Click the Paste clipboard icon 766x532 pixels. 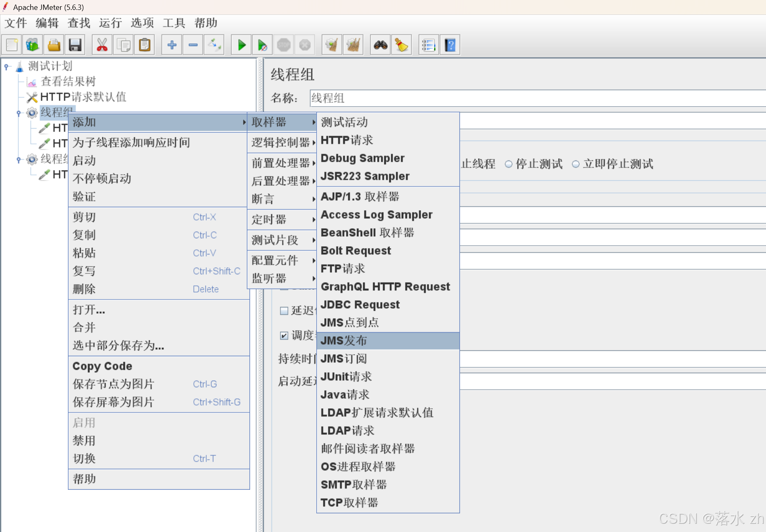145,45
